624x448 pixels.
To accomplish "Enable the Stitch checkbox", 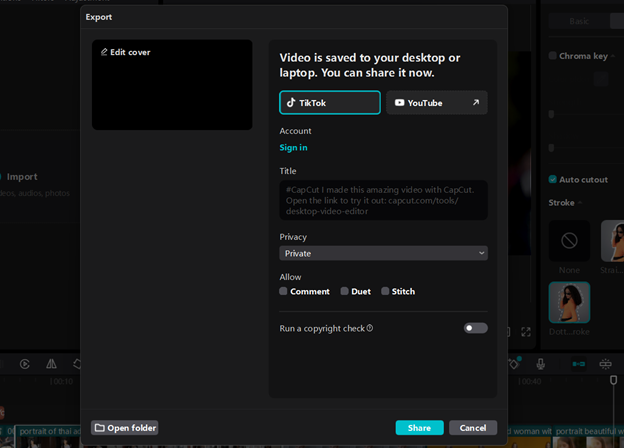I will pos(385,291).
